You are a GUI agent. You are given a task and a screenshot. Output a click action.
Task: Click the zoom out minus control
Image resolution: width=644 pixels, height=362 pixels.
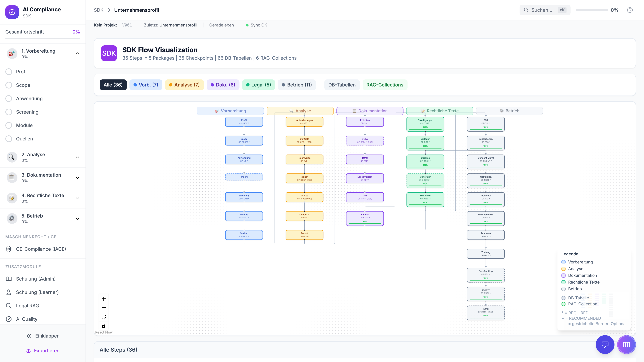103,308
